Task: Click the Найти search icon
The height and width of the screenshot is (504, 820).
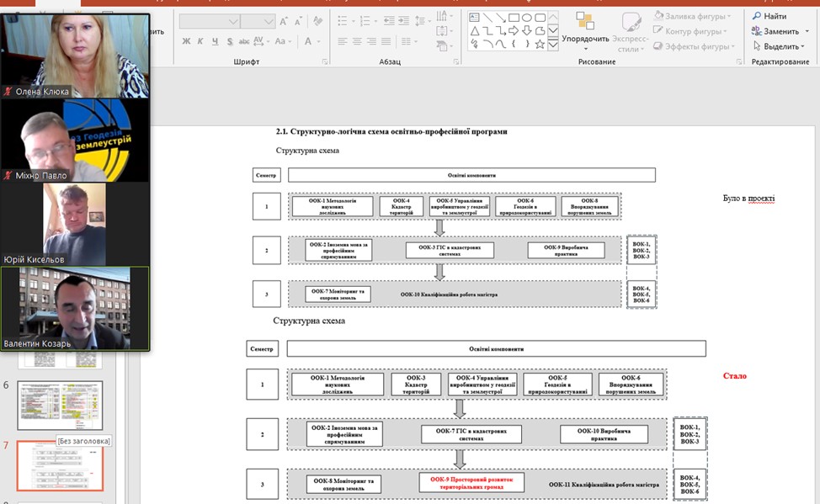Action: pyautogui.click(x=769, y=16)
